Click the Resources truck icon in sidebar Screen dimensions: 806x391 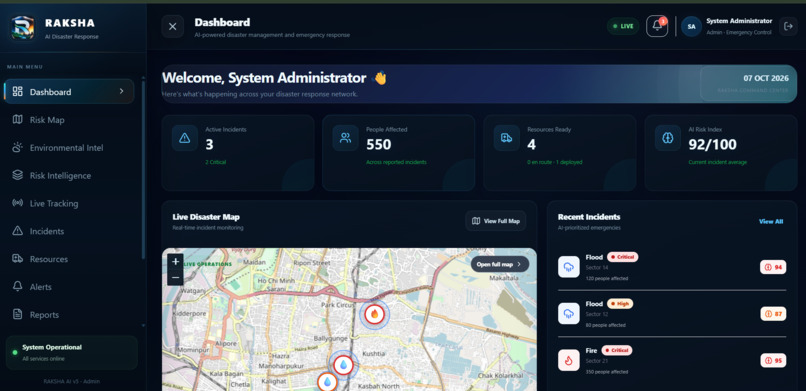pyautogui.click(x=17, y=259)
